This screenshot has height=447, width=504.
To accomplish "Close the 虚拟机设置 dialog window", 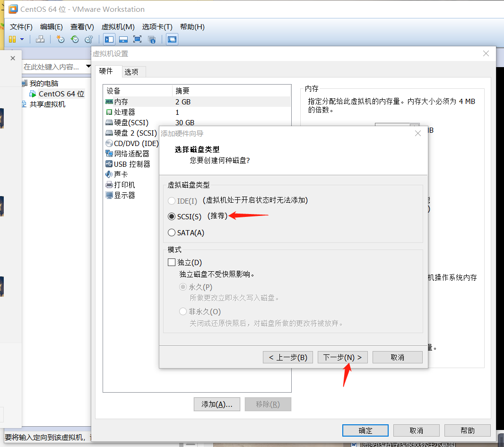I will coord(486,54).
